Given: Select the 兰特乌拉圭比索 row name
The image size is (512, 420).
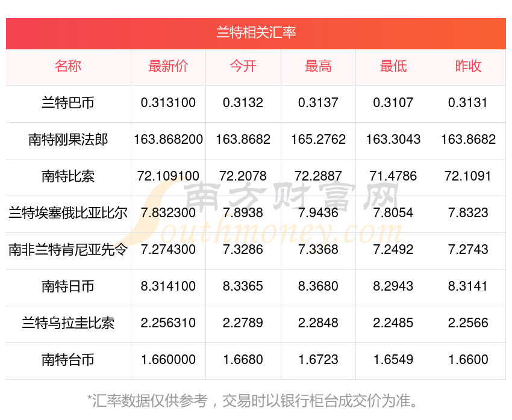Looking at the screenshot, I should 68,323.
